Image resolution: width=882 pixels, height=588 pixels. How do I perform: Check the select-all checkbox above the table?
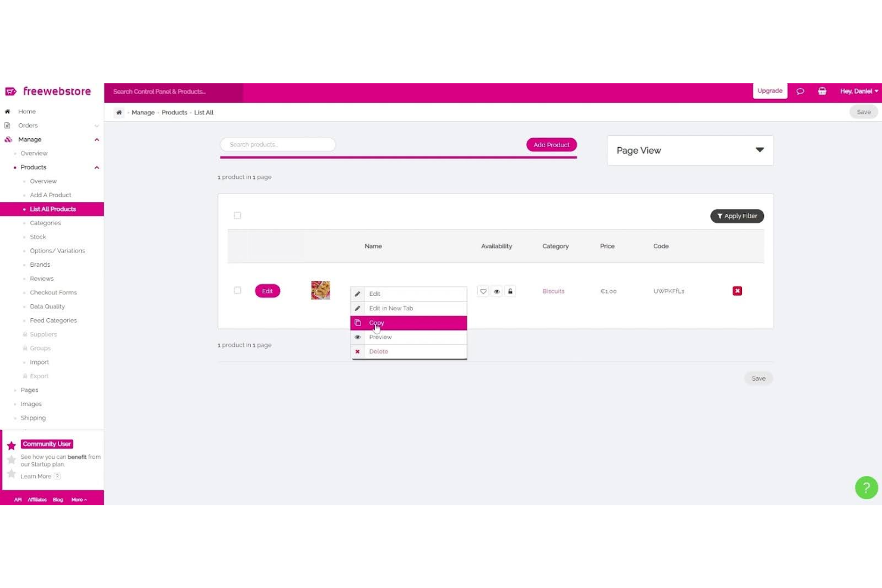point(237,215)
